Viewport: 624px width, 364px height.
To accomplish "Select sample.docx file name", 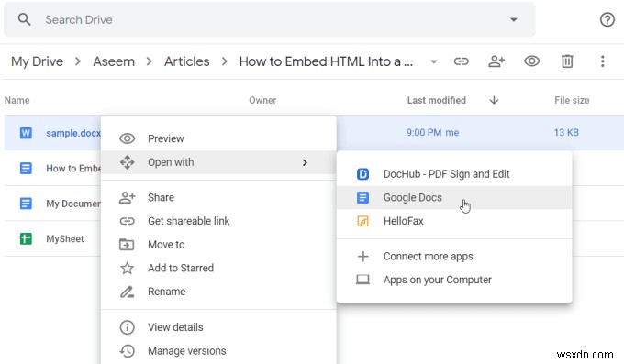I will [x=73, y=133].
